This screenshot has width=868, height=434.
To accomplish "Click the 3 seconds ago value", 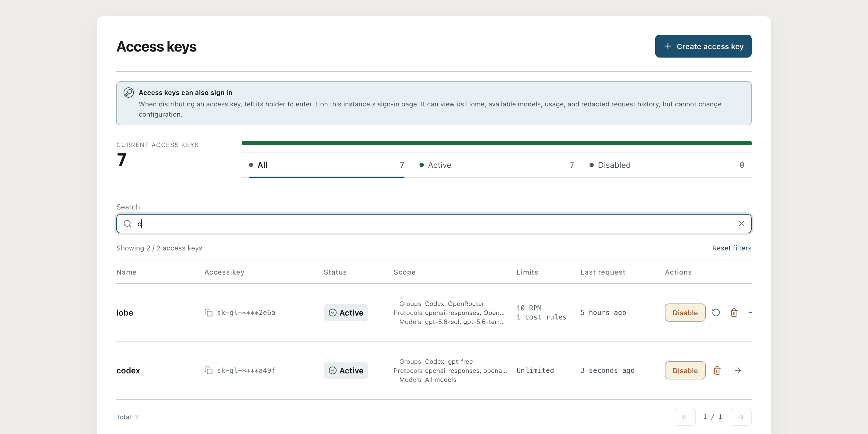I will point(607,371).
